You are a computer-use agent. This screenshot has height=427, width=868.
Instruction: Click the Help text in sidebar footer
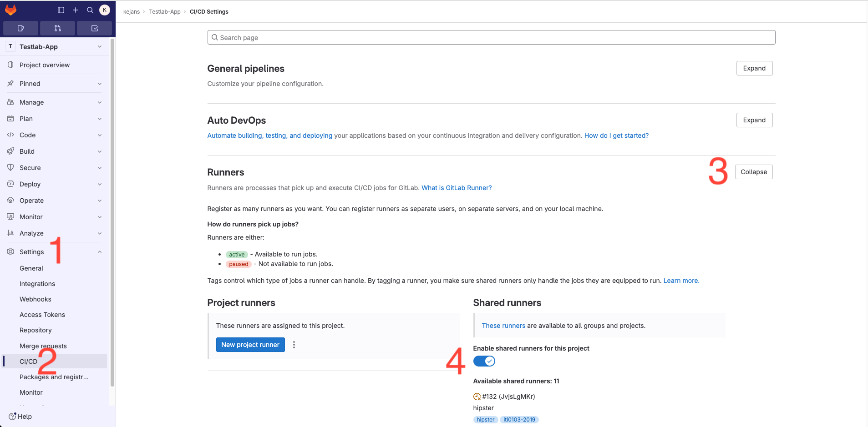[x=25, y=417]
